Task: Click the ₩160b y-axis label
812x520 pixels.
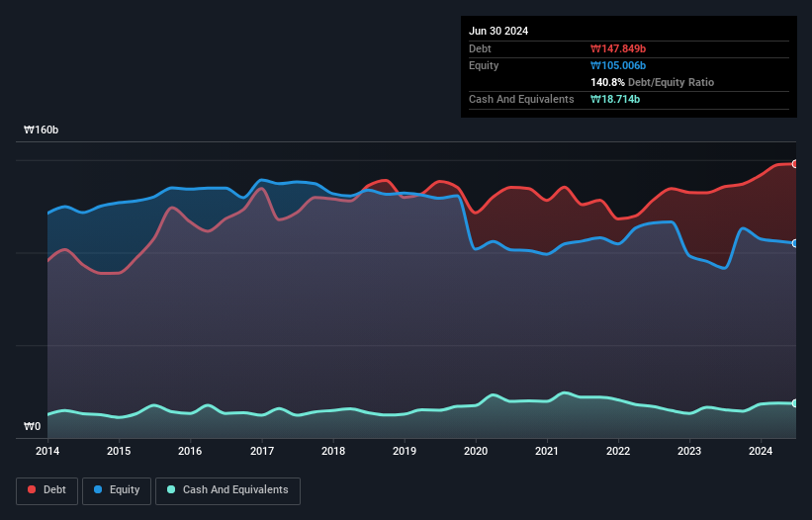Action: pyautogui.click(x=41, y=130)
